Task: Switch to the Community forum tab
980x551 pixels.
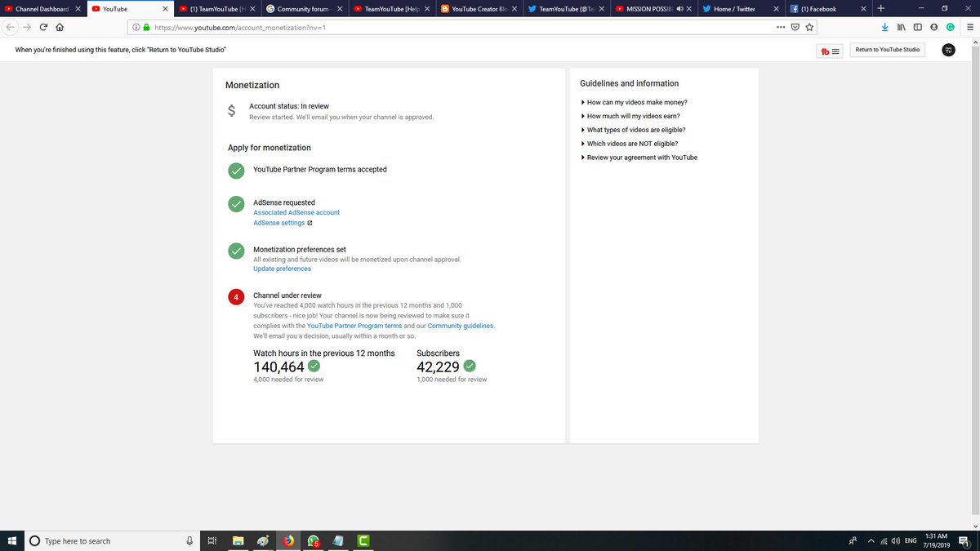Action: point(305,9)
